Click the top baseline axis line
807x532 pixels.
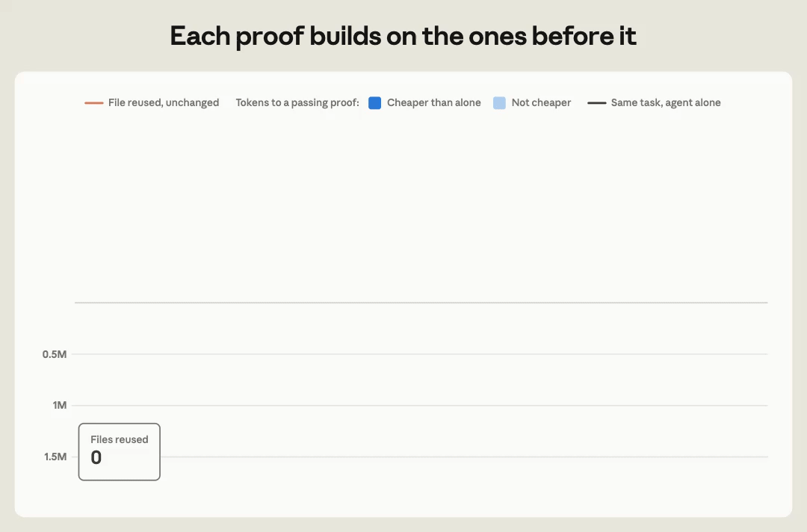(x=421, y=303)
